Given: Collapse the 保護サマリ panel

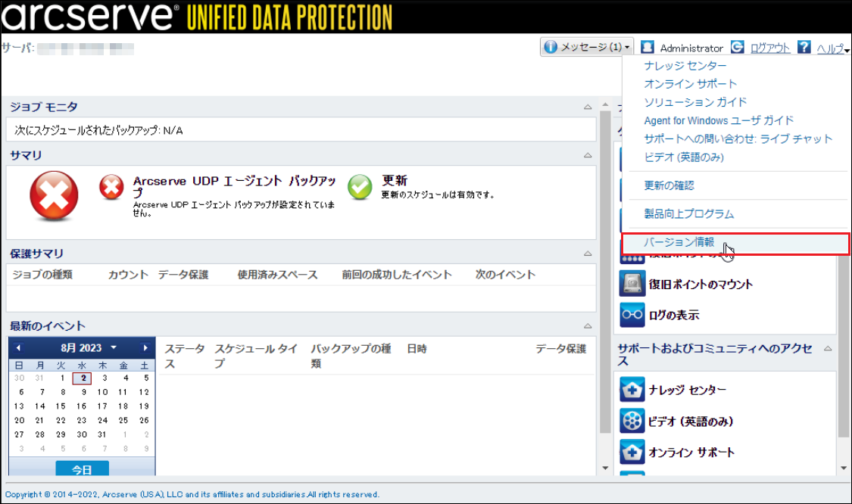Looking at the screenshot, I should [588, 254].
